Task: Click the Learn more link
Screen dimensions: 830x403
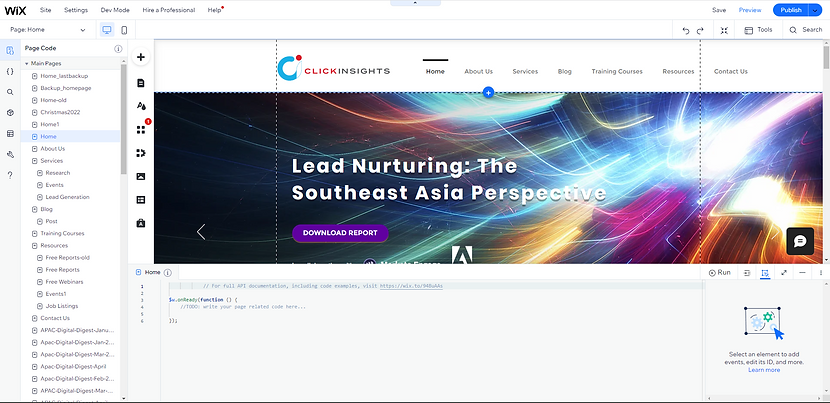Action: point(764,370)
